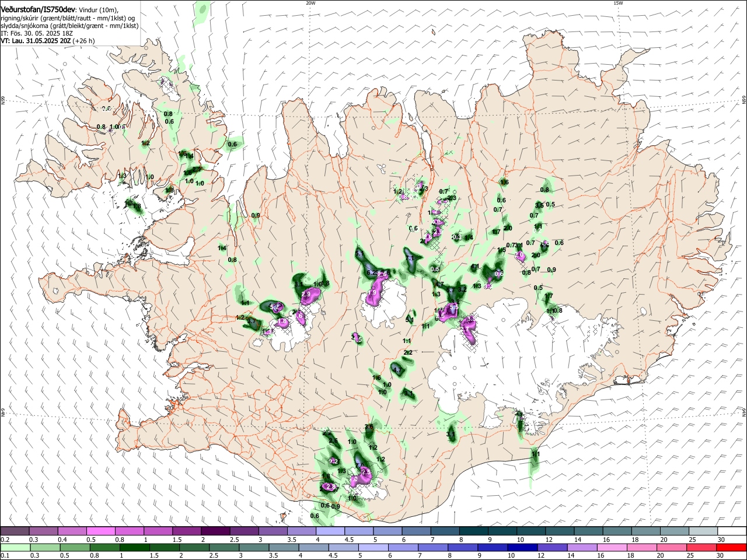747x560 pixels.
Task: Select the medium green 0.5 swatch, lower legend
Action: [75, 547]
